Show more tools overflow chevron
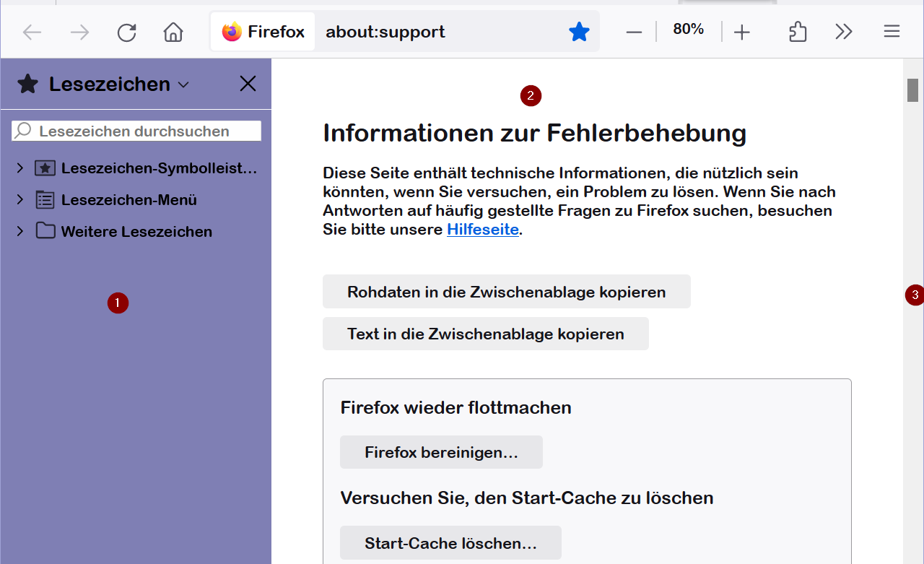Viewport: 924px width, 564px height. 844,32
